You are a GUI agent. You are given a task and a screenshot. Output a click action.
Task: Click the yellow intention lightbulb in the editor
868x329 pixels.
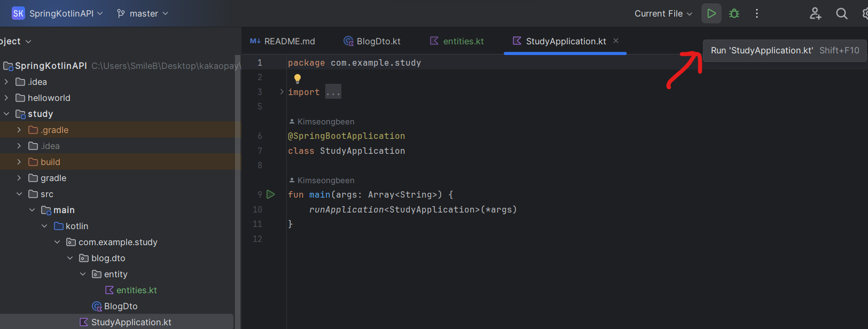coord(298,79)
